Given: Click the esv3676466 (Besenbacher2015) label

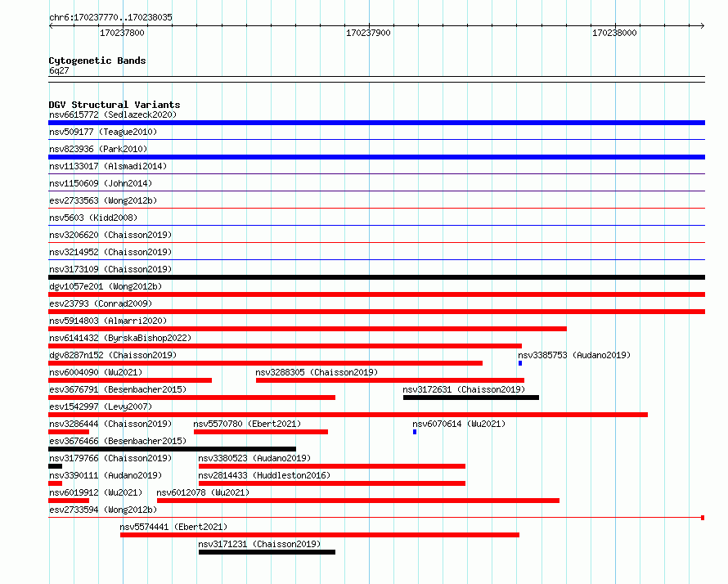Looking at the screenshot, I should 118,441.
